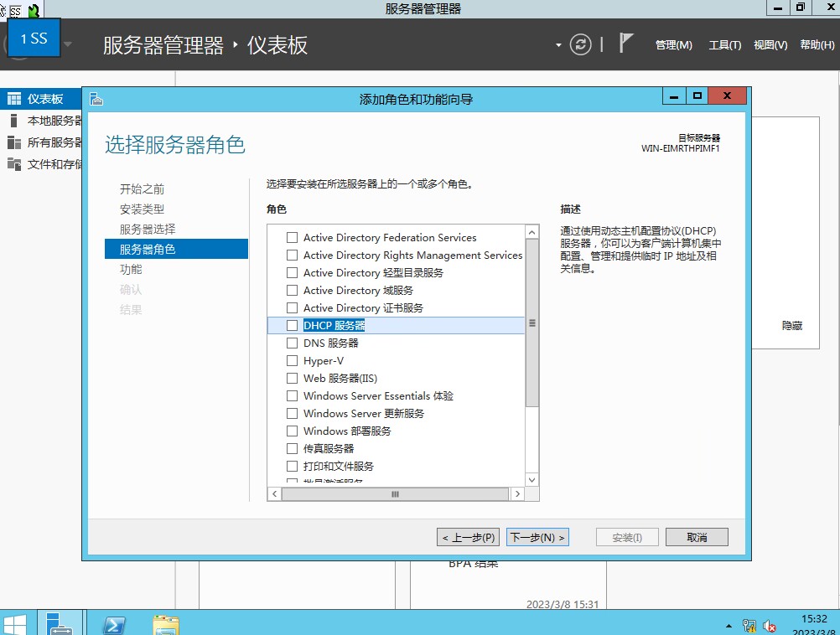Click the refresh icon in Server Manager header

(x=580, y=44)
